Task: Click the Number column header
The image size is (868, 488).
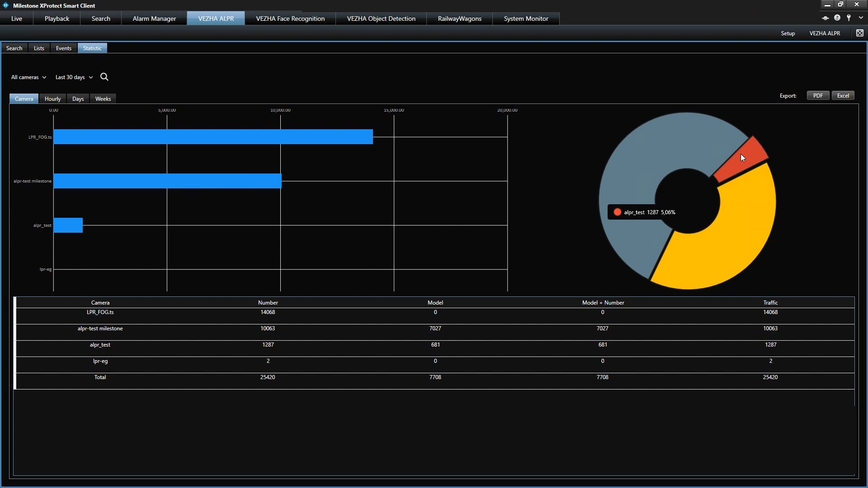Action: [268, 303]
